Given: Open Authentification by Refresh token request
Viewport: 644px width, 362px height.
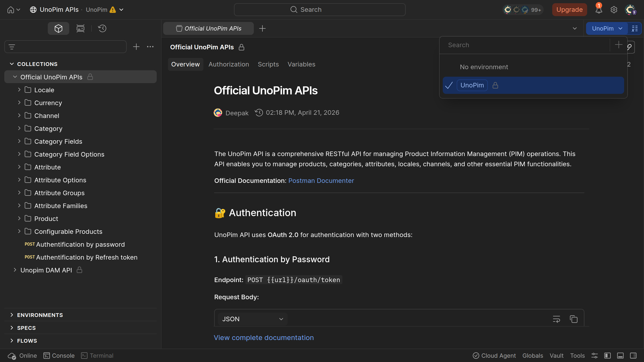Looking at the screenshot, I should point(80,257).
